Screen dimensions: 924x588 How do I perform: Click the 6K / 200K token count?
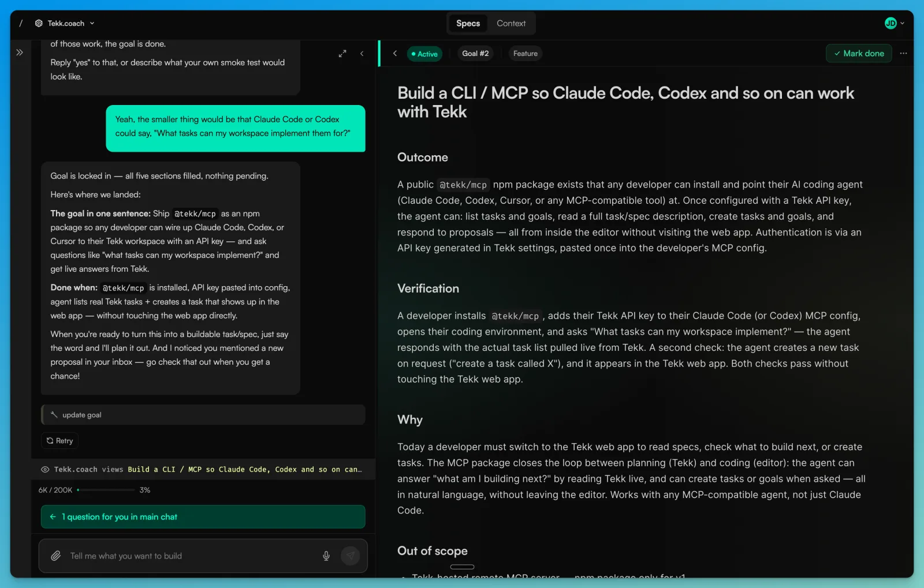(x=55, y=490)
